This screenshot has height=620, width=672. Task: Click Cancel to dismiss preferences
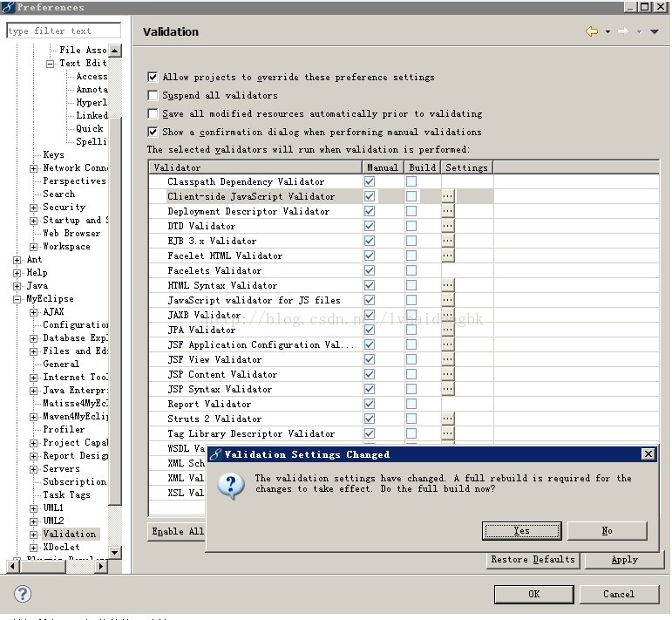619,594
